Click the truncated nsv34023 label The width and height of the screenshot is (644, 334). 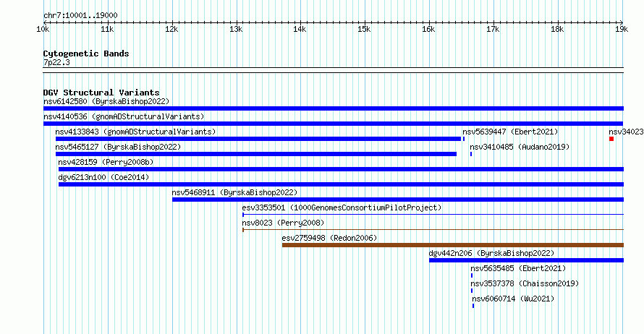click(x=627, y=132)
